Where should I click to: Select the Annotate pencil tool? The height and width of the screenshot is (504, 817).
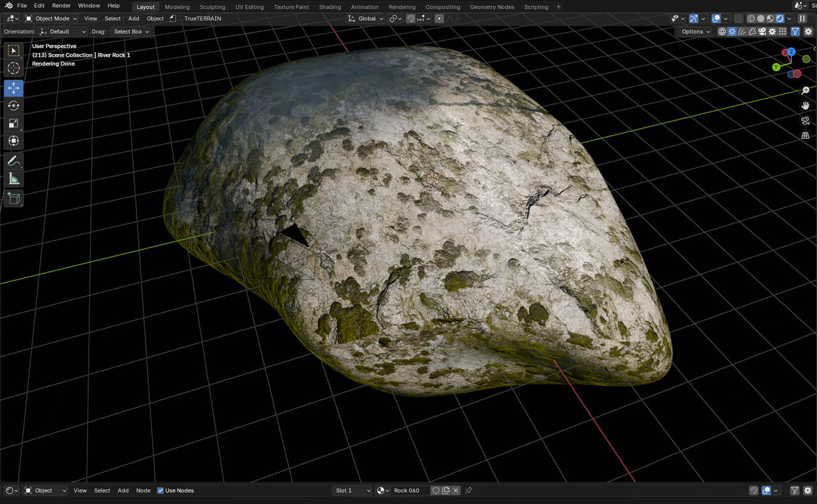(13, 161)
